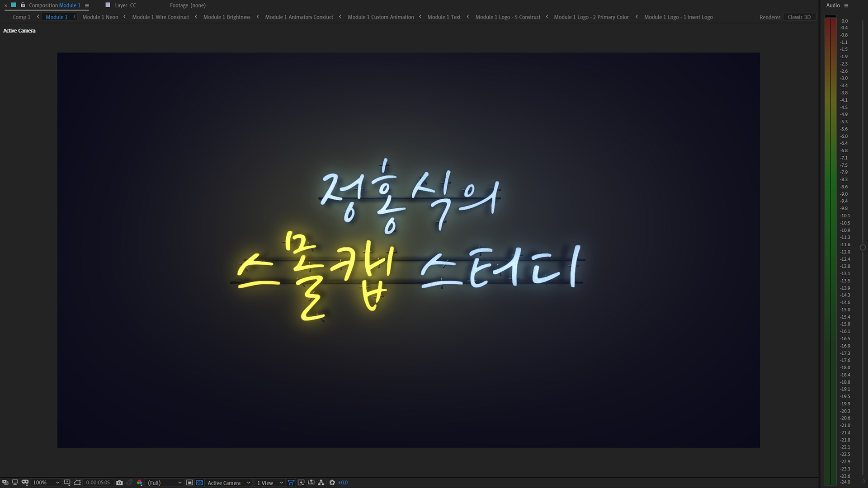Take a snapshot with the camera icon
Image resolution: width=868 pixels, height=488 pixels.
point(119,483)
